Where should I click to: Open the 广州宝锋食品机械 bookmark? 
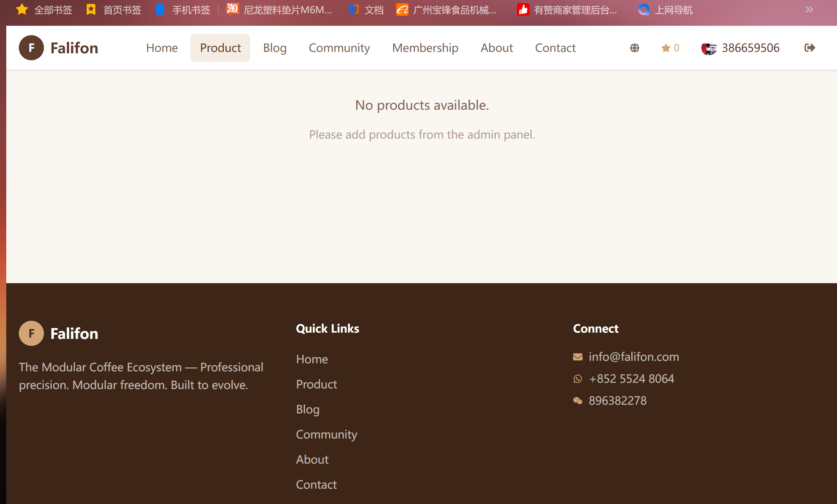click(x=446, y=10)
